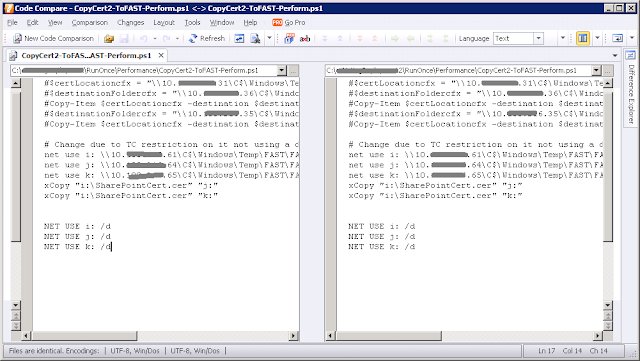Open the Difference Explorer side panel
Image resolution: width=640 pixels, height=361 pixels.
tap(631, 88)
